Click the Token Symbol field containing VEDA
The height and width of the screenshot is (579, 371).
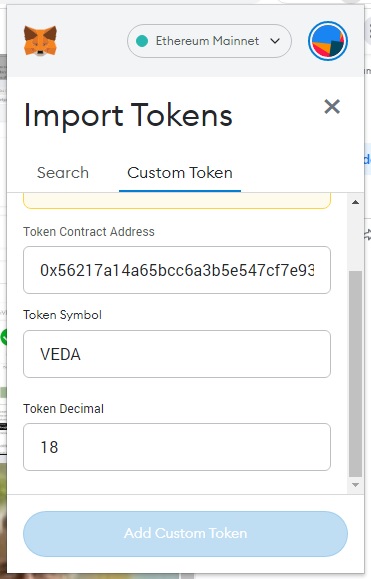[x=177, y=354]
